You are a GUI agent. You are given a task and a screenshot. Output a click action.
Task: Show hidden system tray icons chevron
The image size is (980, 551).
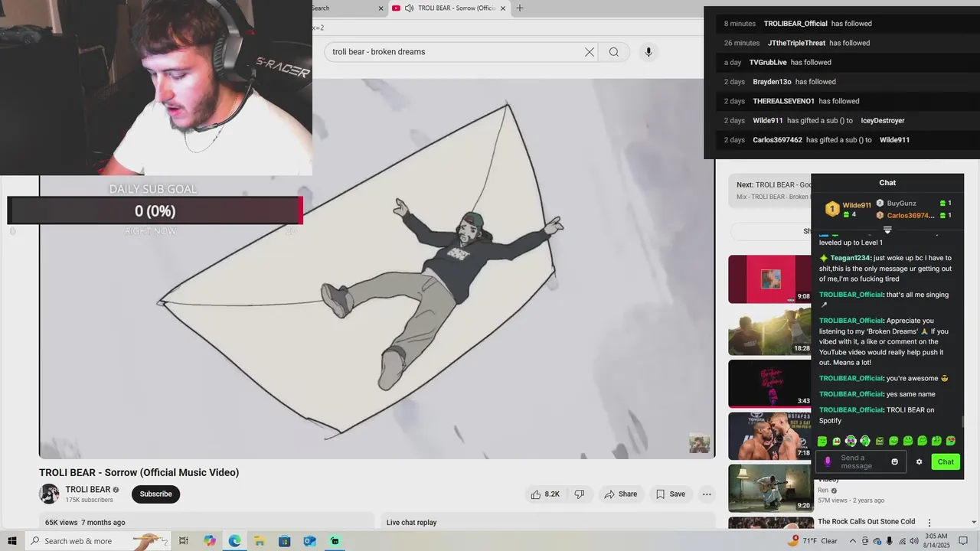tap(852, 541)
